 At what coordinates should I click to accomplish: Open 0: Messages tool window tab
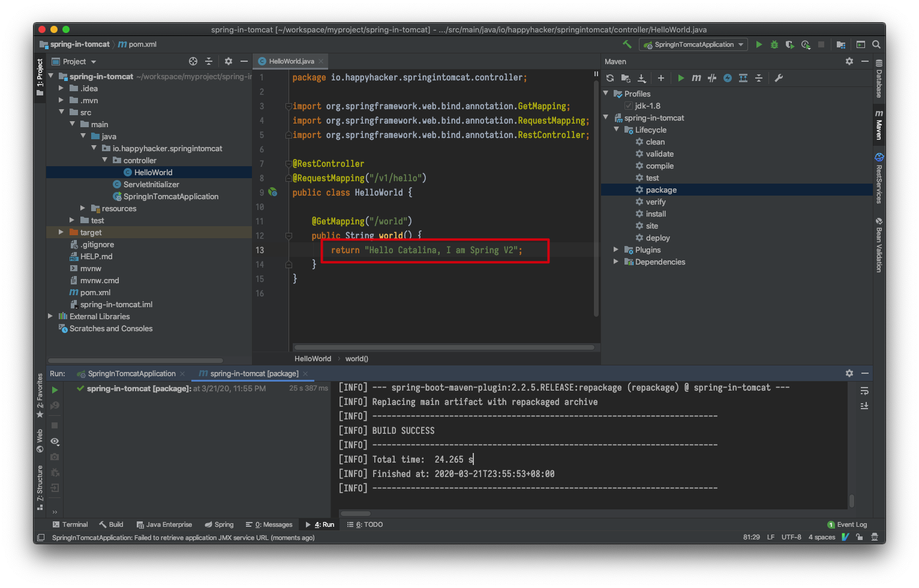pyautogui.click(x=269, y=524)
